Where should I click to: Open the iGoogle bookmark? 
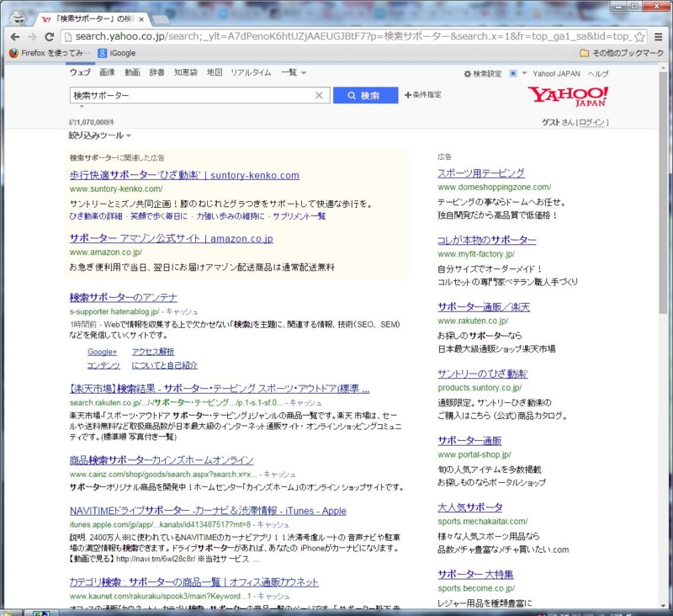117,53
